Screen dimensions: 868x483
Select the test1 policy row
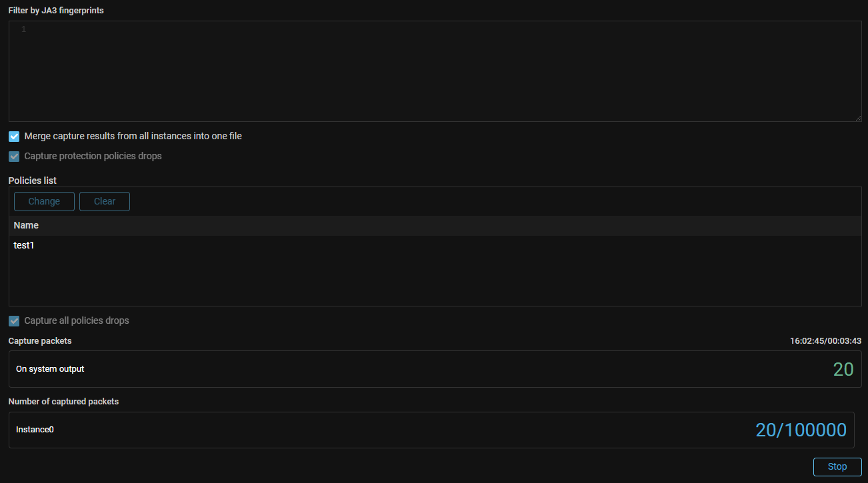(24, 245)
